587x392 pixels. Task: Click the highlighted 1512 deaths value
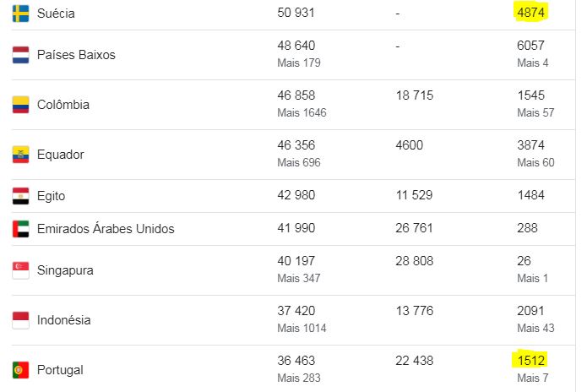coord(530,360)
